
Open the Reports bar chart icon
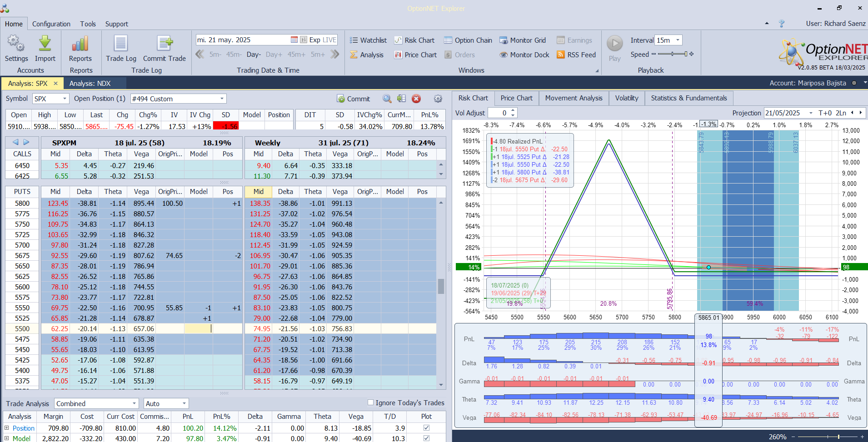click(80, 44)
